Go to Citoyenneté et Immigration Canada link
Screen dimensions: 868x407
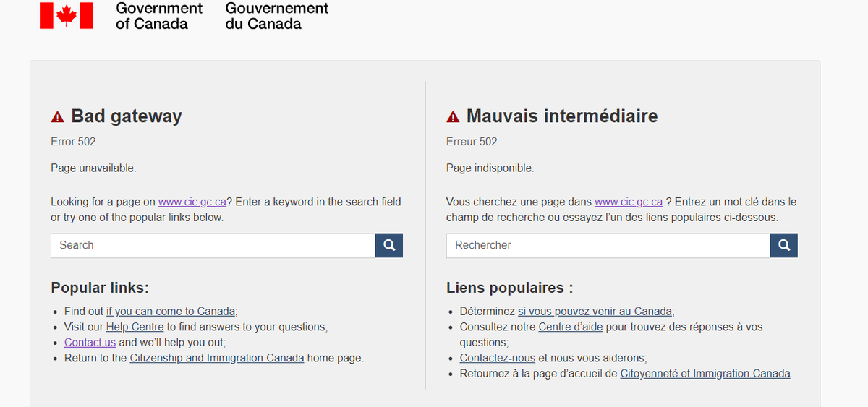705,374
